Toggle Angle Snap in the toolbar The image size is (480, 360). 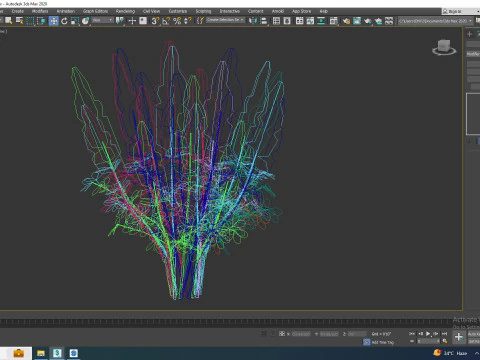(x=166, y=21)
